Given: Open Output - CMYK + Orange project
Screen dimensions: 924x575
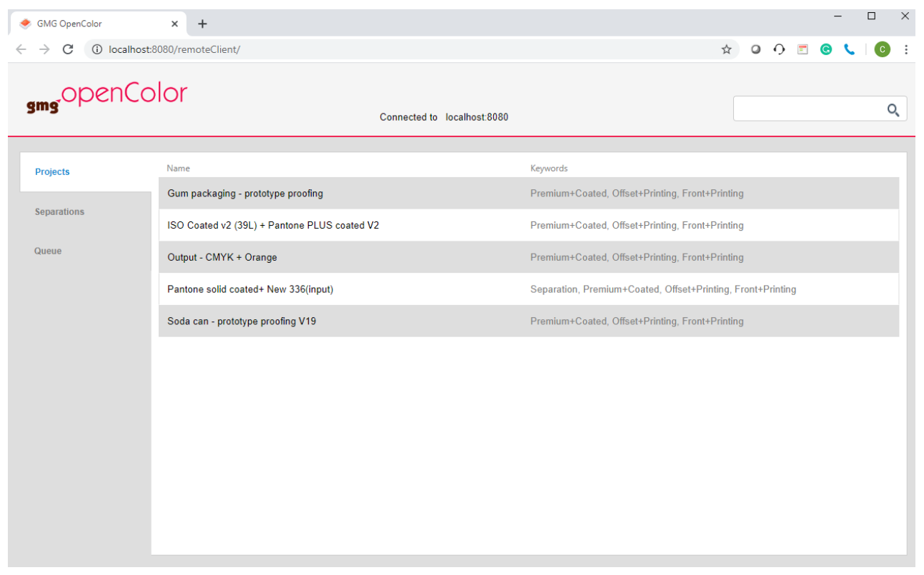Looking at the screenshot, I should click(x=529, y=257).
